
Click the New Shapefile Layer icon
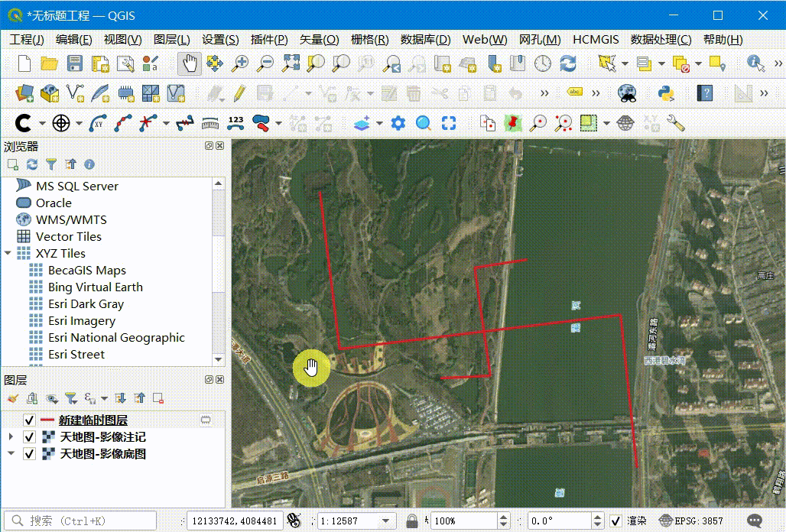[x=75, y=93]
